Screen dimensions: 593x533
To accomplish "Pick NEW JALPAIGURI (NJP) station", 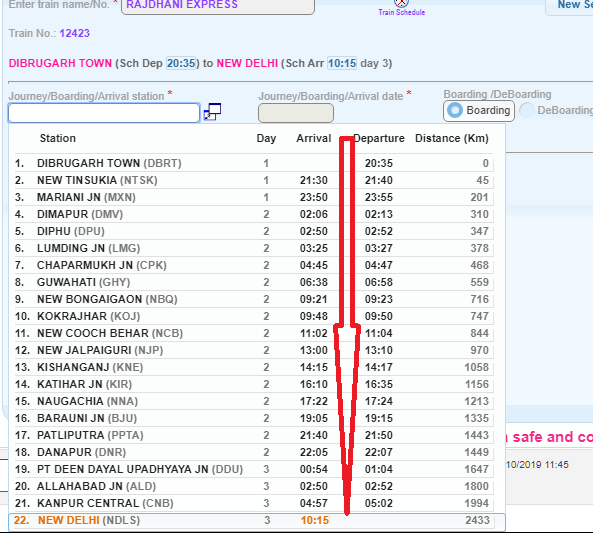I will click(x=254, y=350).
